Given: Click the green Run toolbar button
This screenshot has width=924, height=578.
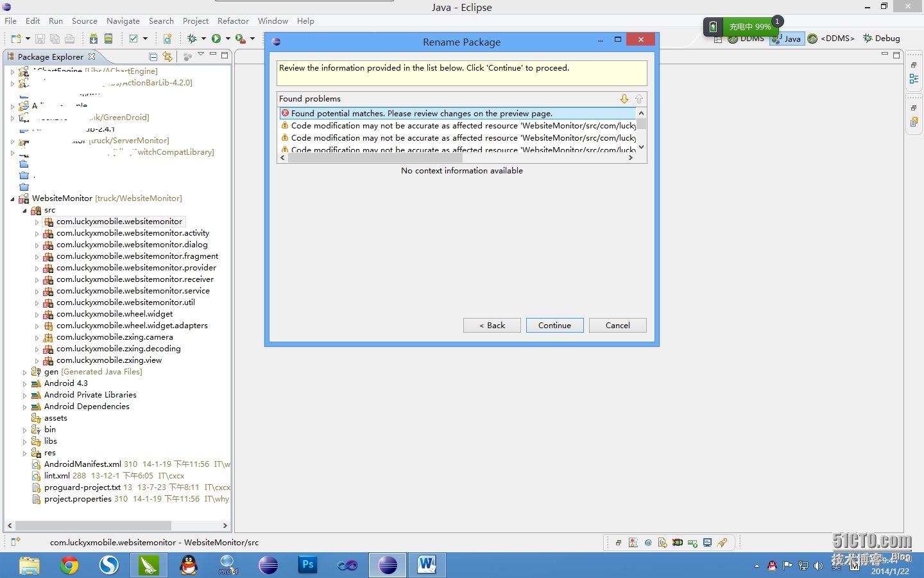Looking at the screenshot, I should pos(216,39).
